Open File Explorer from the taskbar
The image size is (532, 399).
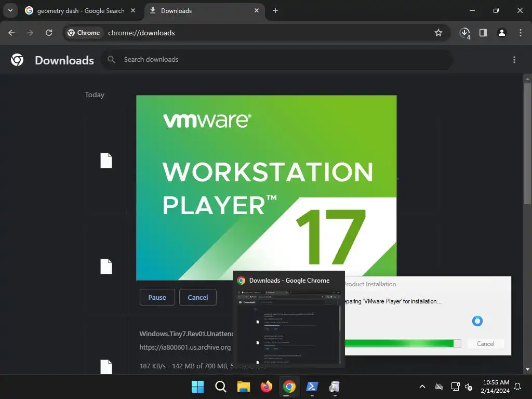pos(243,387)
